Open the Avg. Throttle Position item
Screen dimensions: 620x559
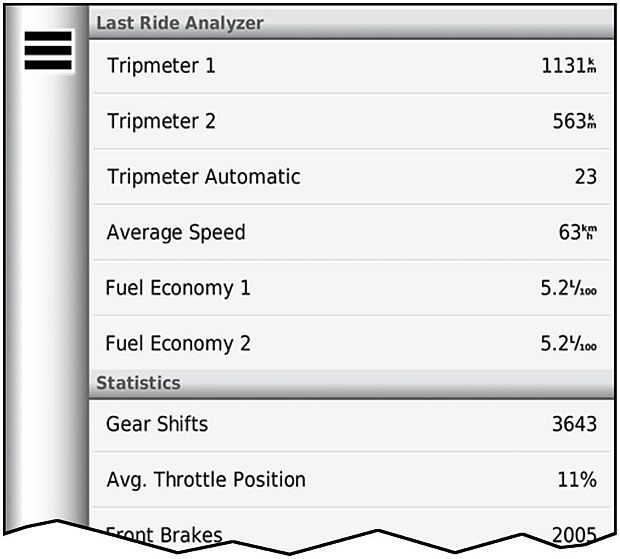click(x=206, y=479)
